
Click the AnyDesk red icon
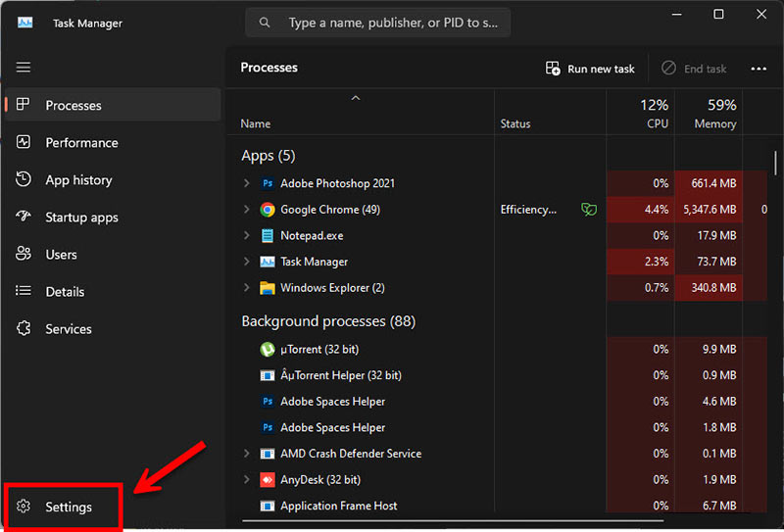click(x=268, y=480)
